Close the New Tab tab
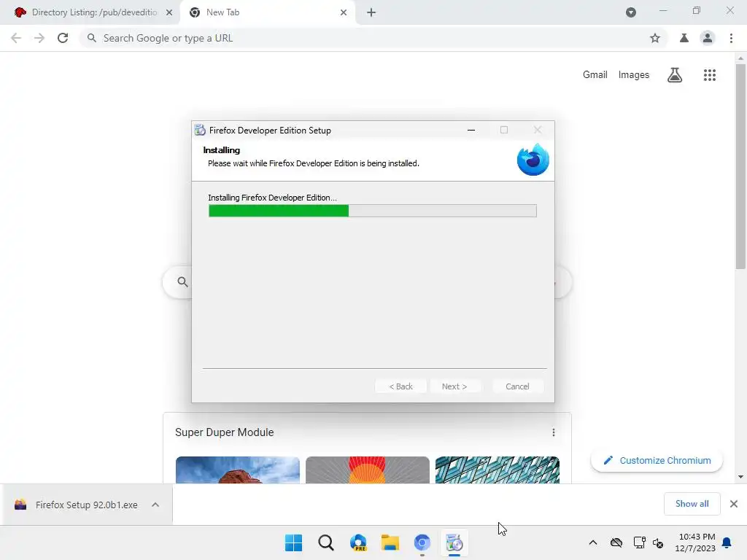 coord(344,12)
